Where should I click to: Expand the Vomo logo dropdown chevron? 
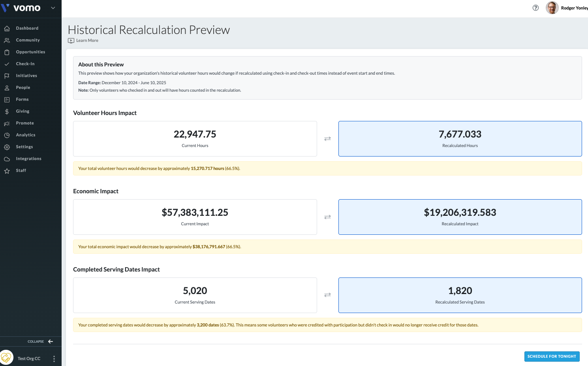[x=53, y=8]
